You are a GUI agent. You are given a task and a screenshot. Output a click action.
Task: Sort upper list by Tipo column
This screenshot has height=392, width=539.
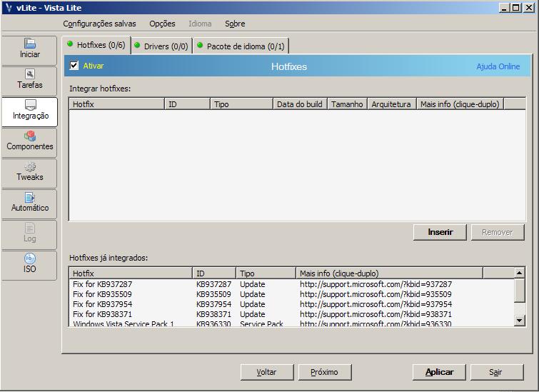click(241, 104)
